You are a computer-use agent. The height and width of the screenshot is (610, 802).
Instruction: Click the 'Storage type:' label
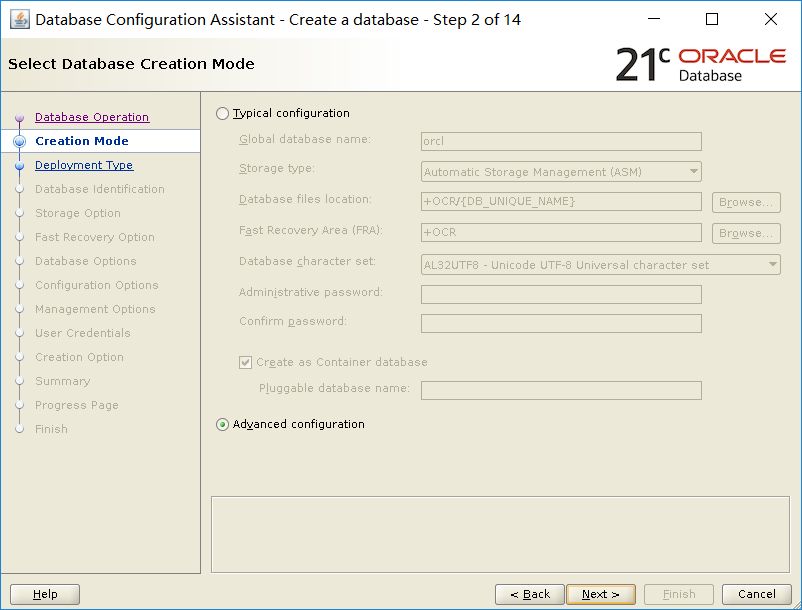pyautogui.click(x=277, y=168)
